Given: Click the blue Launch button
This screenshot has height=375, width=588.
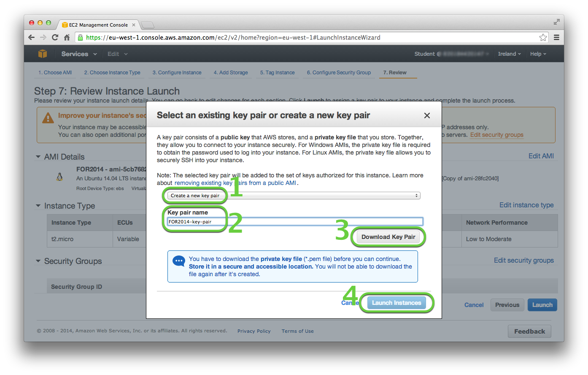Looking at the screenshot, I should (x=542, y=305).
